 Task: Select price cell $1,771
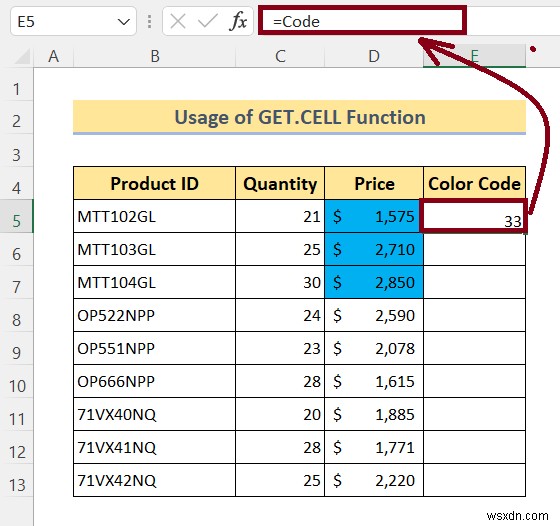click(x=374, y=447)
